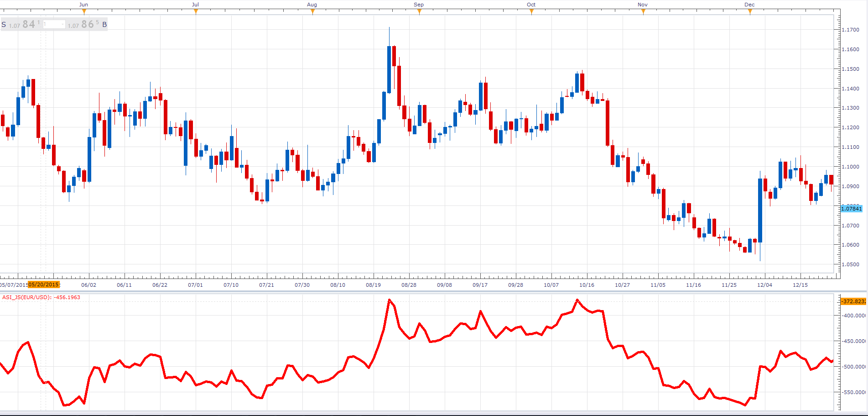Click the 11/25 date axis label
868x416 pixels.
tap(729, 285)
